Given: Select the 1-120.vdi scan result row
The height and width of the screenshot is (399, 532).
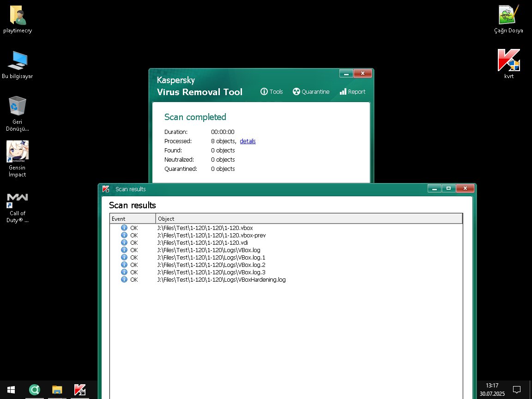Looking at the screenshot, I should pyautogui.click(x=202, y=243).
